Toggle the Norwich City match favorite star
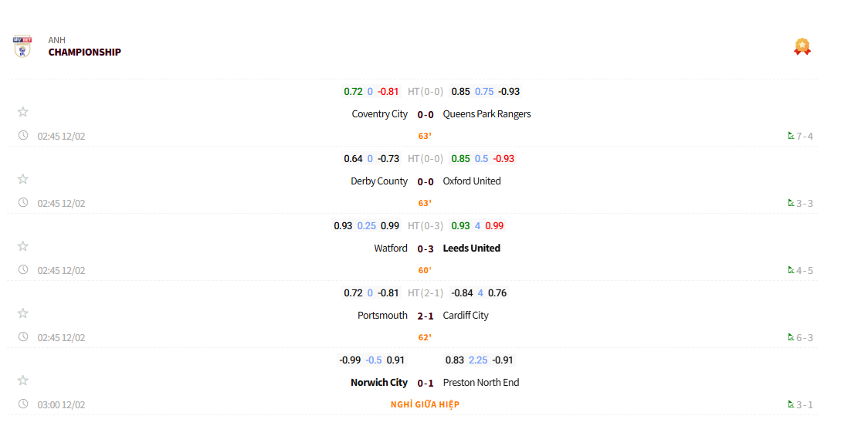This screenshot has height=426, width=868. (x=23, y=380)
